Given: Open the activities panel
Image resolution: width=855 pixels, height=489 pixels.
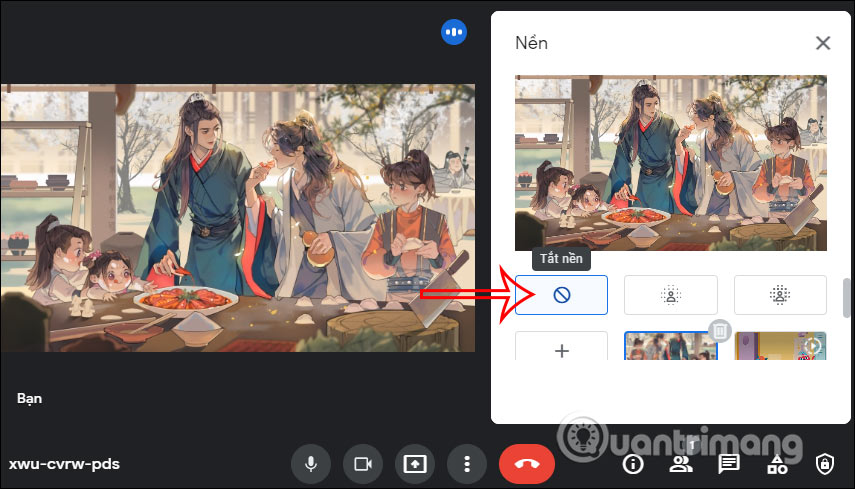Looking at the screenshot, I should 777,464.
